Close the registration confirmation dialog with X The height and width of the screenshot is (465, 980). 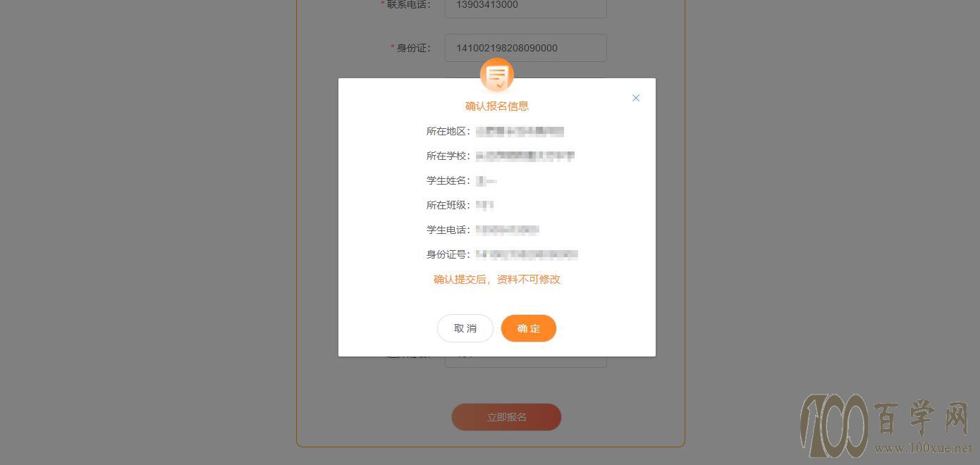tap(636, 98)
